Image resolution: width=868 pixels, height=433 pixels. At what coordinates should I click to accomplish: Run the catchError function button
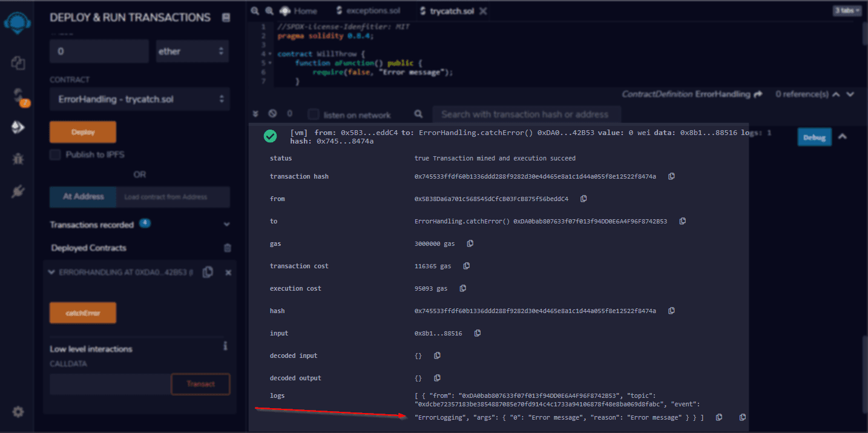[x=83, y=313]
